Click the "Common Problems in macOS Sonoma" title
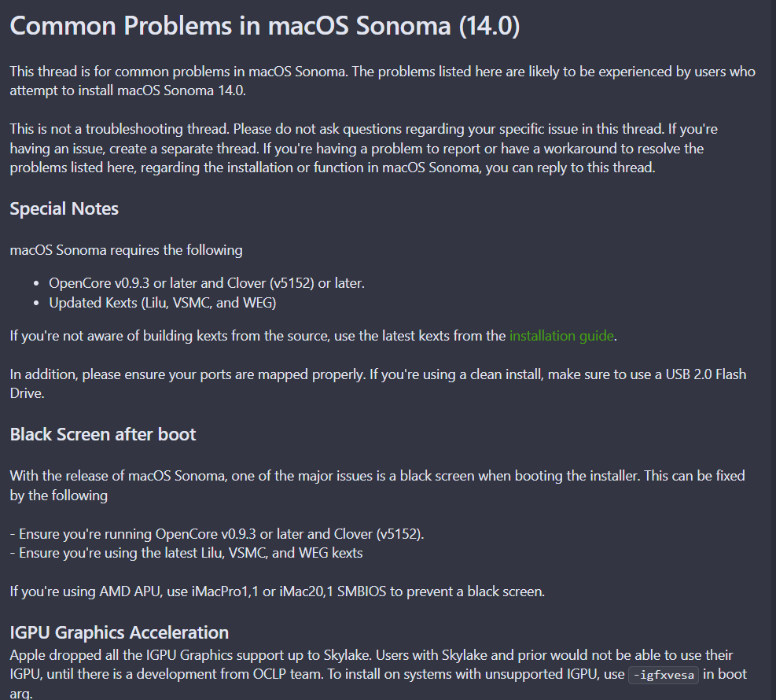776x700 pixels. pos(264,26)
